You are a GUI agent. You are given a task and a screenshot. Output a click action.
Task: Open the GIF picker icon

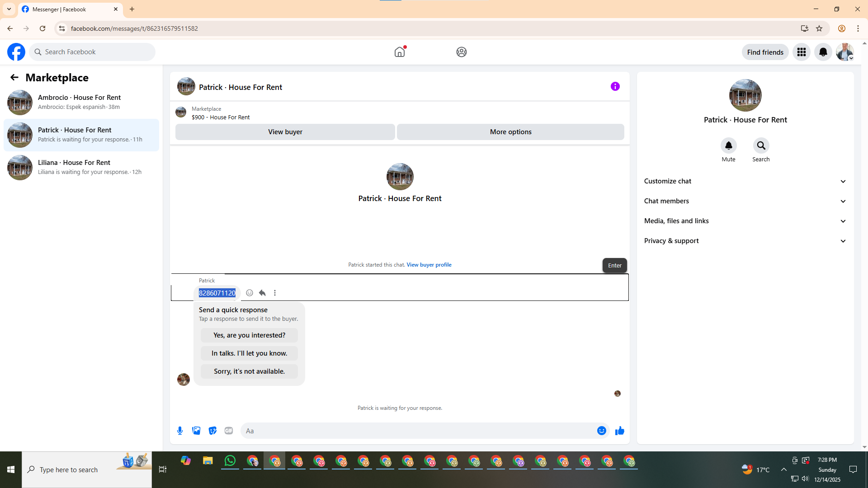point(229,431)
